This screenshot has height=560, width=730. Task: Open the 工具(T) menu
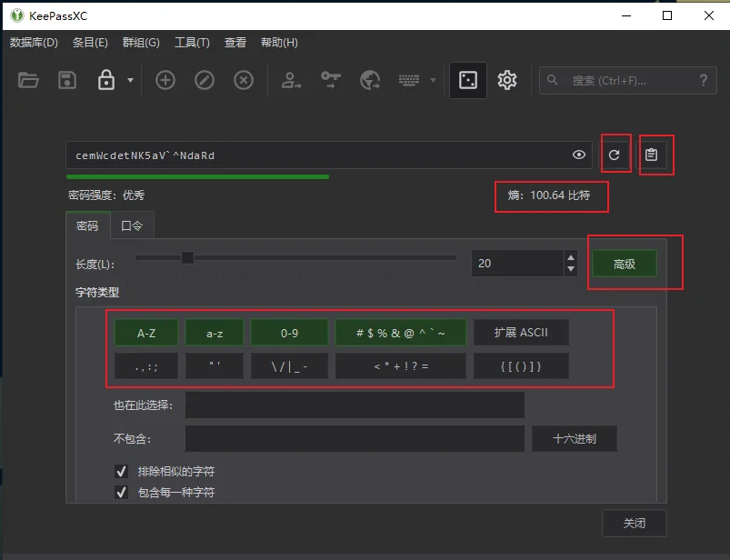click(192, 43)
